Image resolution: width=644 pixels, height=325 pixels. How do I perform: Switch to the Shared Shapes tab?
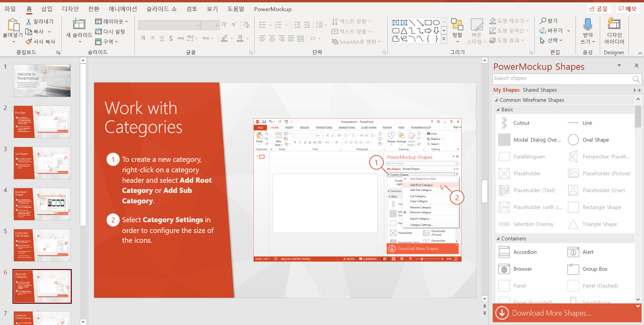click(x=539, y=90)
